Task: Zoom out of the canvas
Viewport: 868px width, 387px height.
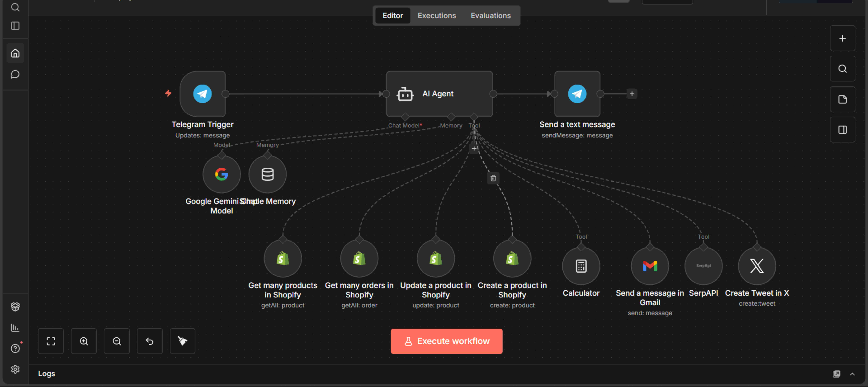Action: tap(117, 341)
